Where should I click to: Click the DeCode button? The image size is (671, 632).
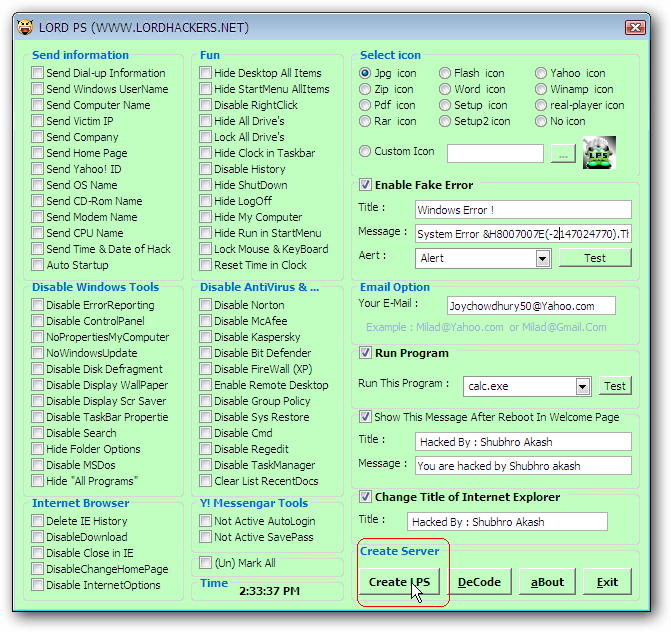[481, 582]
